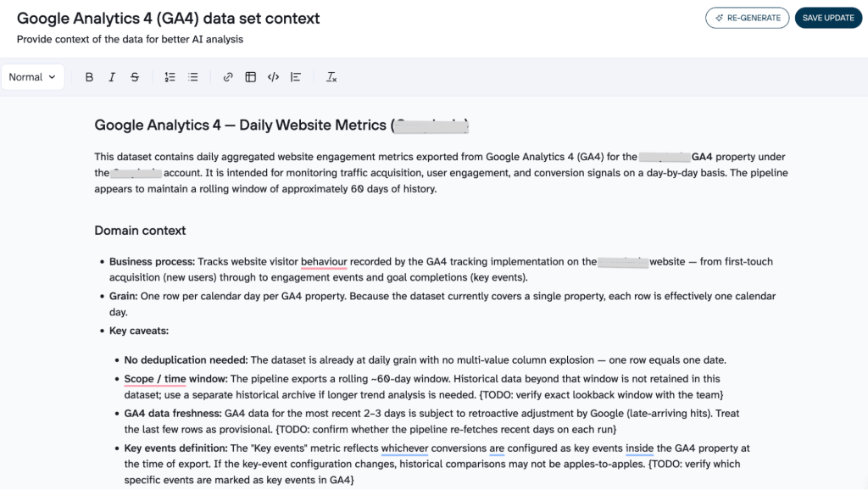Insert a table from the toolbar
Viewport: 868px width, 490px height.
tap(250, 77)
